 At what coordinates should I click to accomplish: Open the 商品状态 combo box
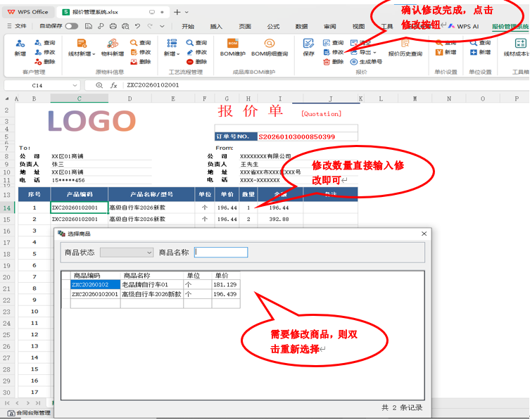pos(127,253)
